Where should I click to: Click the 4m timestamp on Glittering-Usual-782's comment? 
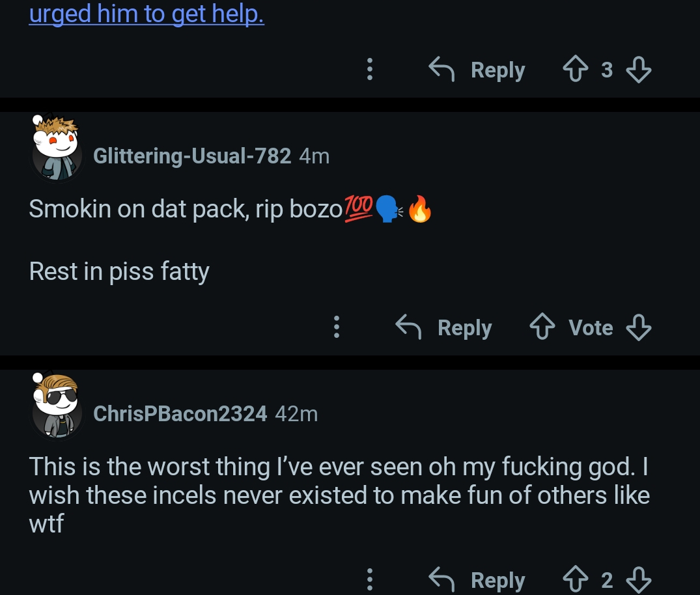314,156
